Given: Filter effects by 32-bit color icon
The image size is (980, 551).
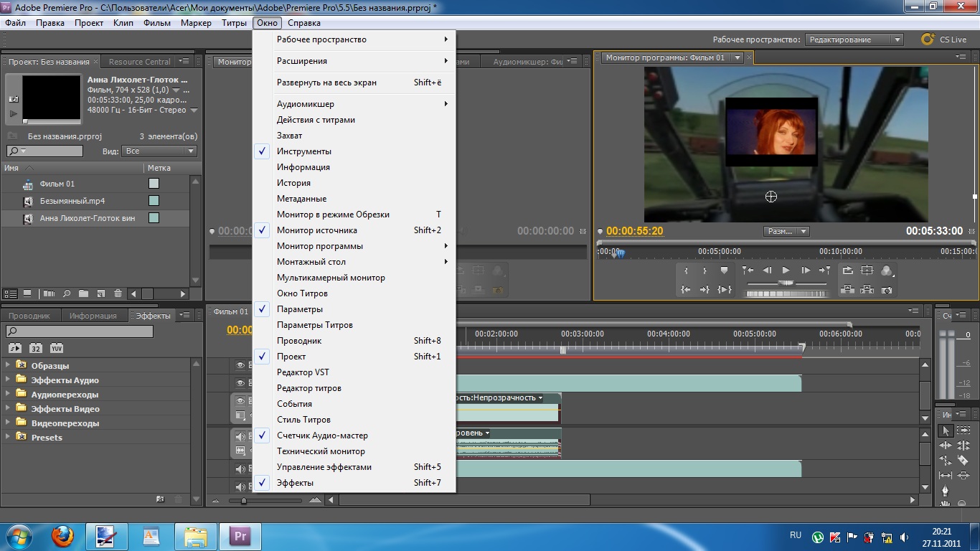Looking at the screenshot, I should (x=36, y=348).
